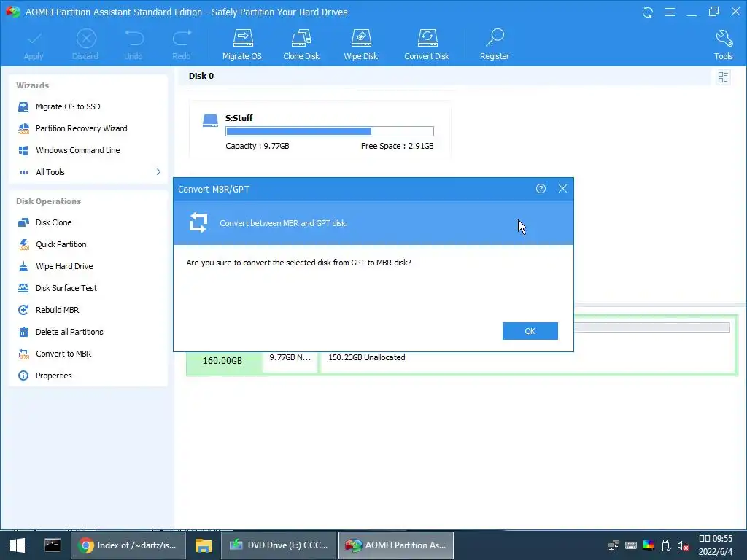The width and height of the screenshot is (747, 560).
Task: Click the Register key icon
Action: tap(495, 38)
